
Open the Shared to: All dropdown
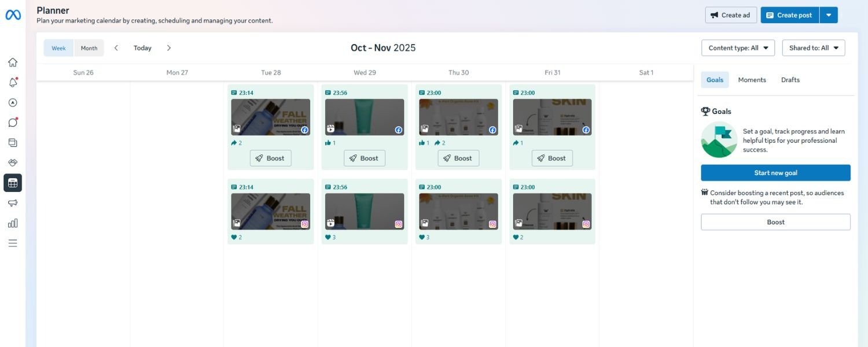coord(812,47)
